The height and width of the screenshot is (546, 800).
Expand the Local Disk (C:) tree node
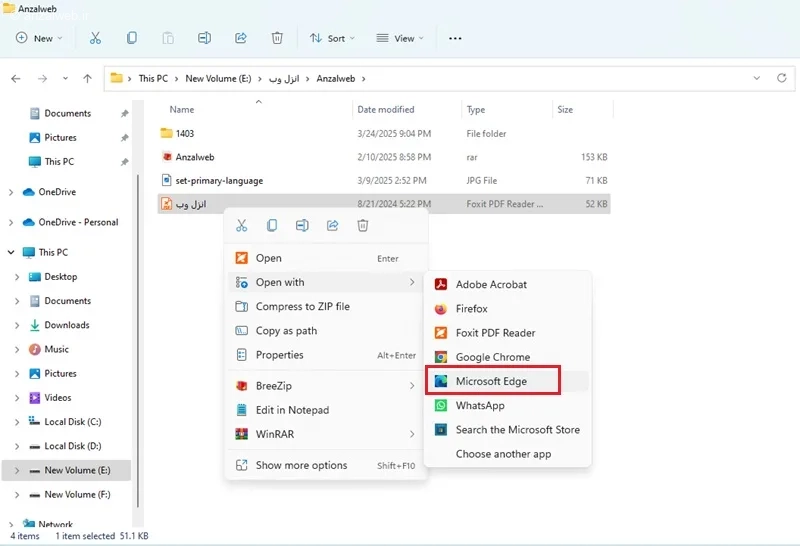click(x=17, y=422)
